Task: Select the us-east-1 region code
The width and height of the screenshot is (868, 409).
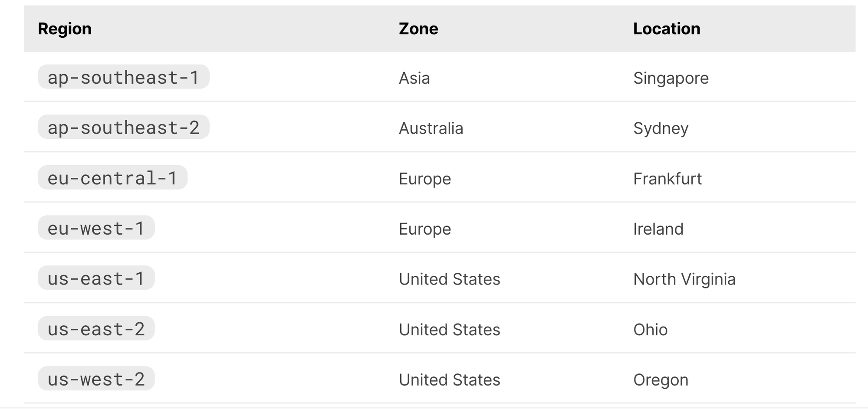Action: click(x=96, y=278)
